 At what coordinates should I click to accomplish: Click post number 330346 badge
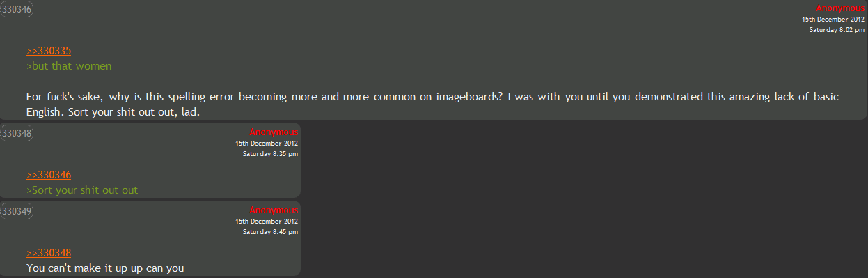coord(16,9)
